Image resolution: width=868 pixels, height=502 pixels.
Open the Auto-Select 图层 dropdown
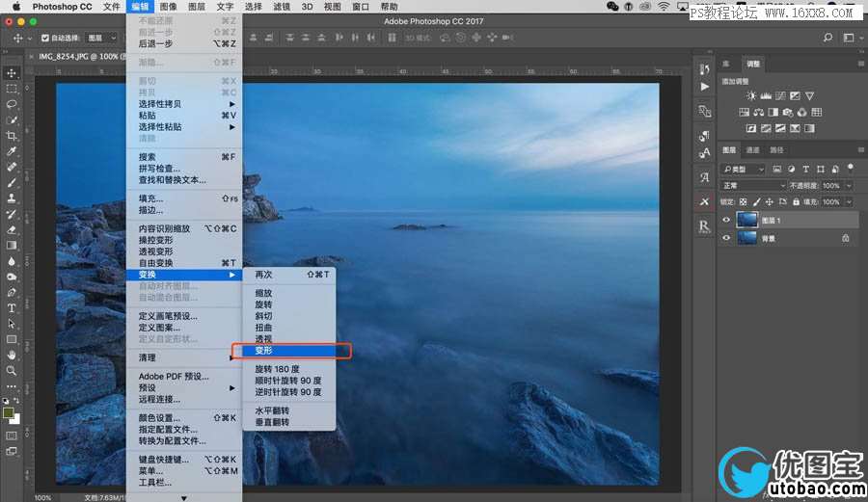coord(103,38)
